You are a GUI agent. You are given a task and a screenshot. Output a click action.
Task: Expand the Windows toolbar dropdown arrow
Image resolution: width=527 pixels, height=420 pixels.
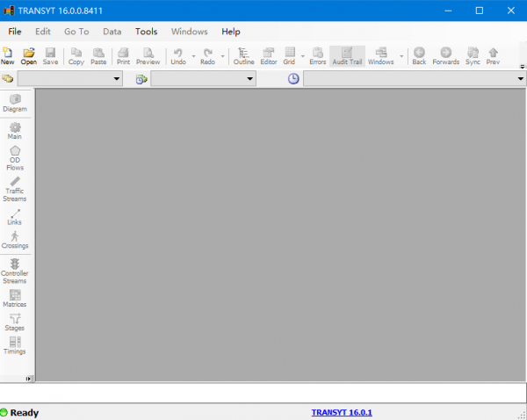pyautogui.click(x=401, y=56)
